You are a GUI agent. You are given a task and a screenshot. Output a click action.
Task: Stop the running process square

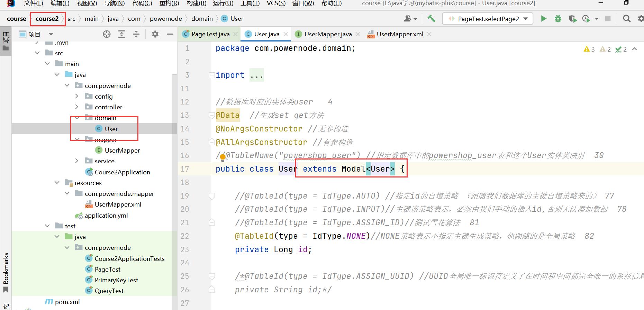pyautogui.click(x=608, y=19)
